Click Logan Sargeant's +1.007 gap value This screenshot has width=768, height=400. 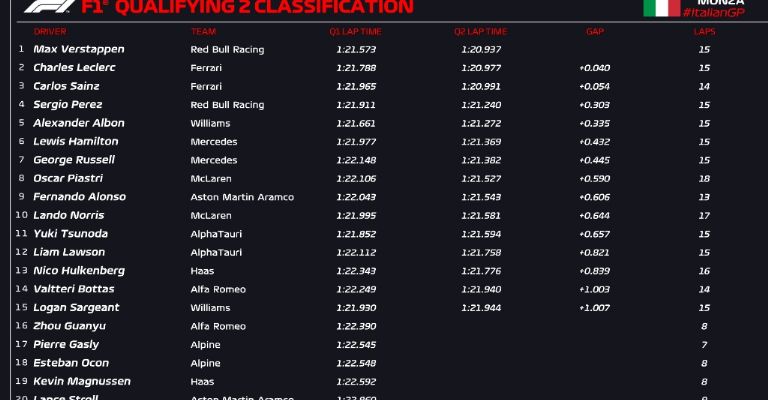[x=595, y=307]
